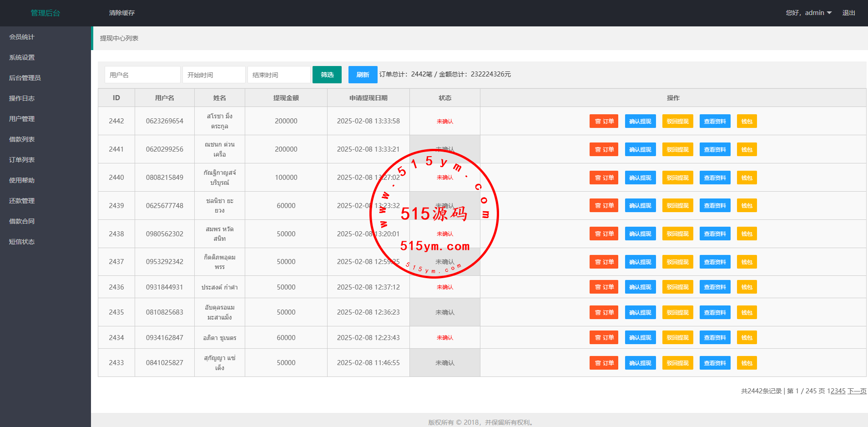This screenshot has width=868, height=427.
Task: Click the trash-icon 订单 button for ID 2433
Action: click(x=604, y=363)
